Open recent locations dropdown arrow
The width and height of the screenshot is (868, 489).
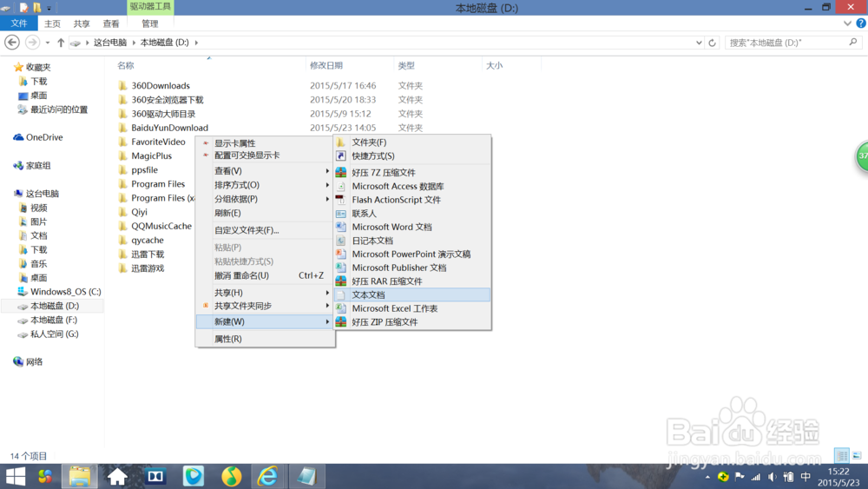coord(48,43)
